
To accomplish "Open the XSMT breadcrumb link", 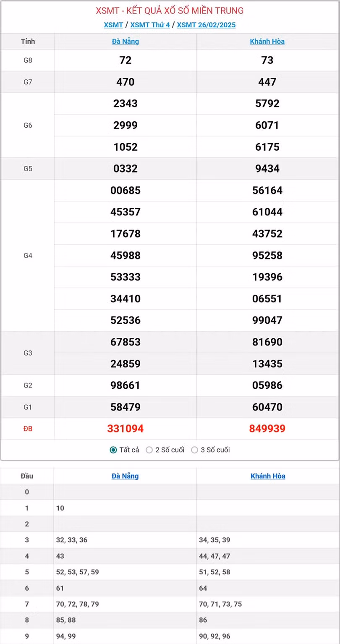I will pyautogui.click(x=113, y=25).
